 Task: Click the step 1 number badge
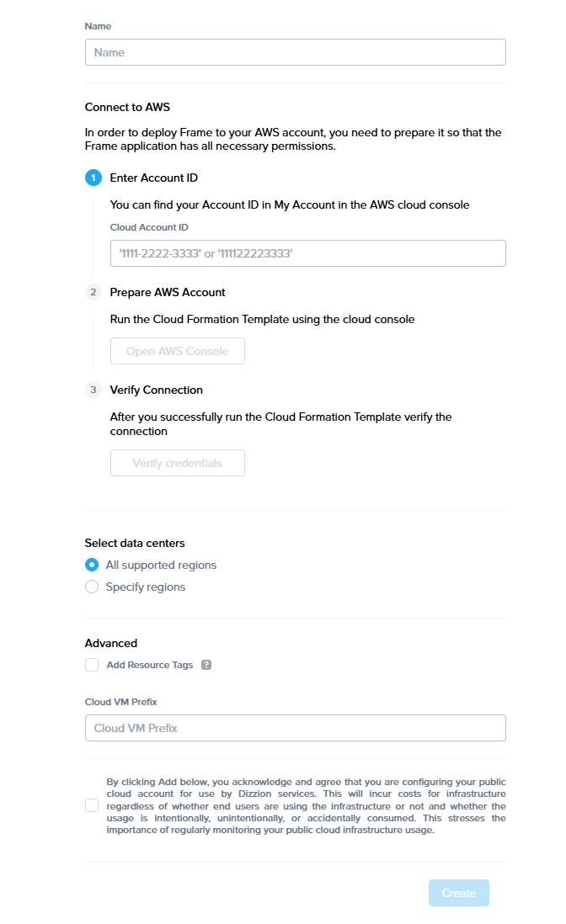[93, 178]
